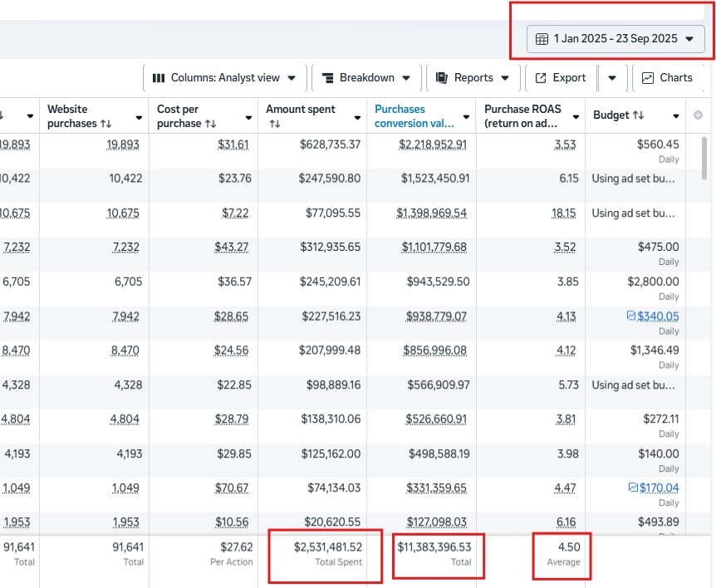Open Cost per purchase column menu arrow
The width and height of the screenshot is (716, 588).
tap(248, 118)
